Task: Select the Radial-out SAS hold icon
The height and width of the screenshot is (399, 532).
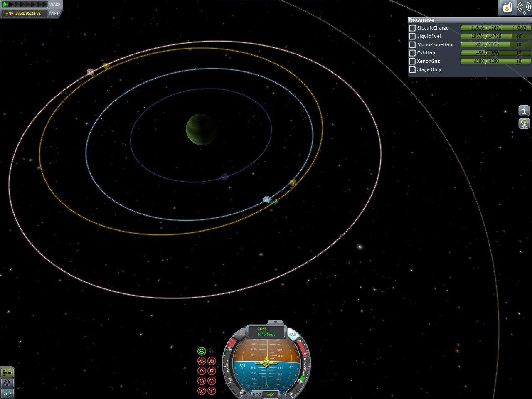Action: tap(212, 381)
